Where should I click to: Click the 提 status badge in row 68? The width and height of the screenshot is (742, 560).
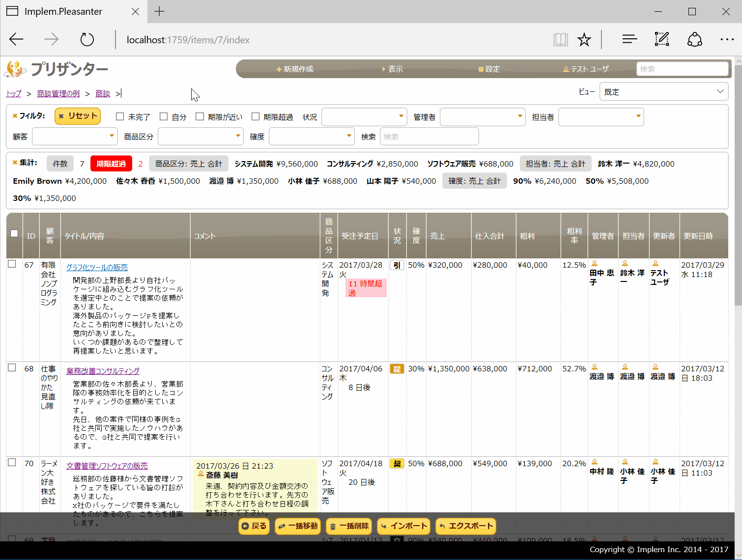(x=397, y=369)
